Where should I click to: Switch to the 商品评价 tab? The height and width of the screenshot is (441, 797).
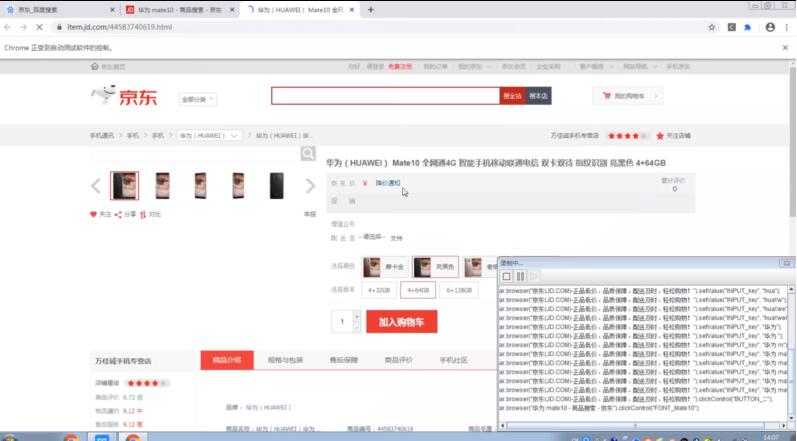coord(398,360)
